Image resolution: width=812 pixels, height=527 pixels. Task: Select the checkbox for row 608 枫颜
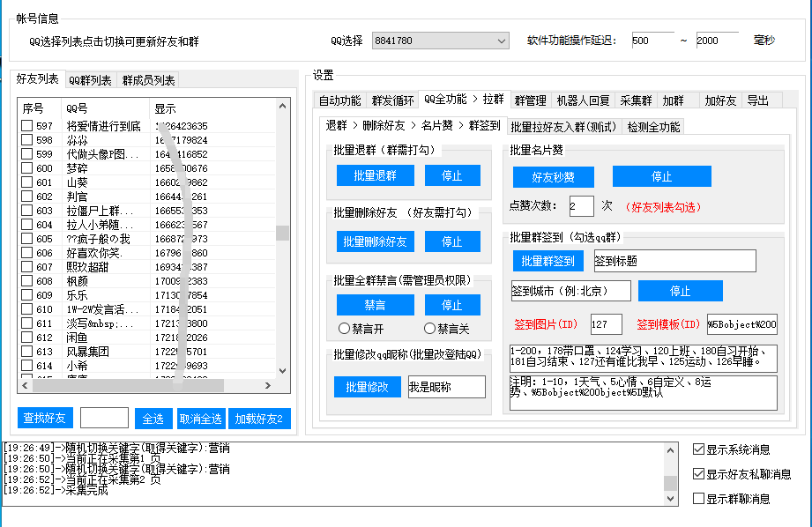pyautogui.click(x=27, y=281)
